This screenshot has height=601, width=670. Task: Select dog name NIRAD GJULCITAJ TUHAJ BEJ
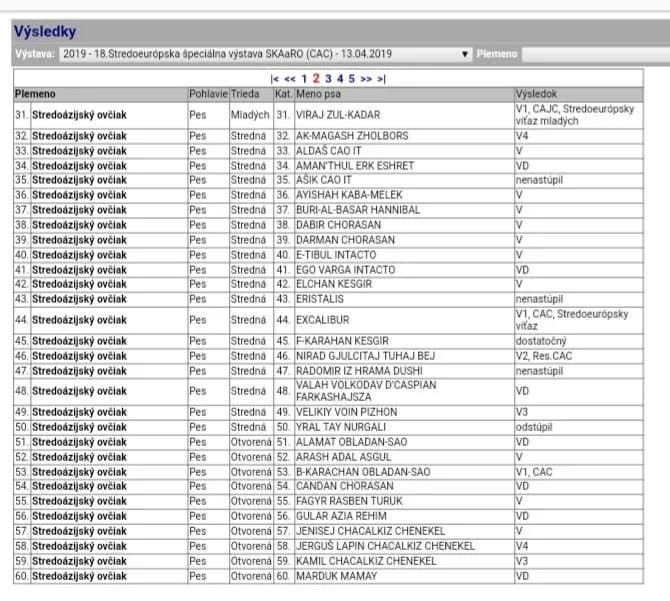pos(365,356)
